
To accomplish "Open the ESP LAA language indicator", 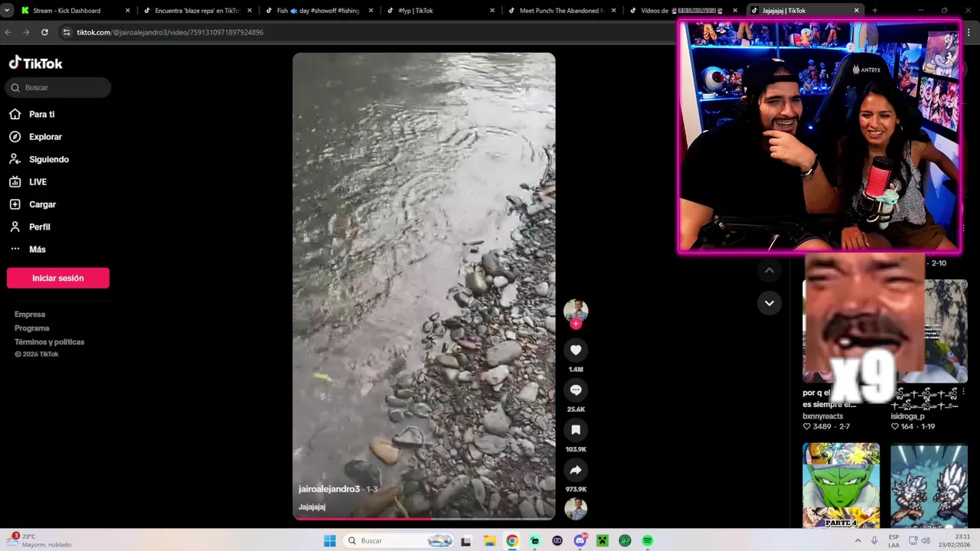I will 894,540.
